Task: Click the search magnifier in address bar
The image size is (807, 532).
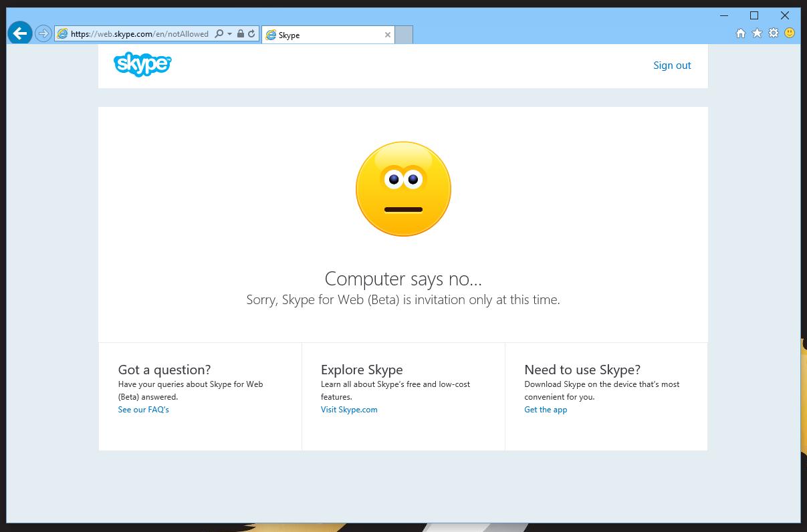Action: click(219, 33)
